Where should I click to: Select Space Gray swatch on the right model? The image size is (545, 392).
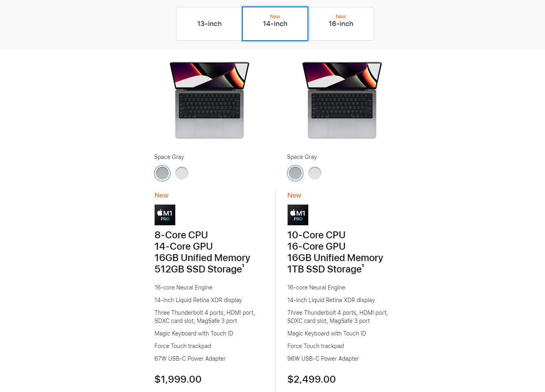(295, 173)
